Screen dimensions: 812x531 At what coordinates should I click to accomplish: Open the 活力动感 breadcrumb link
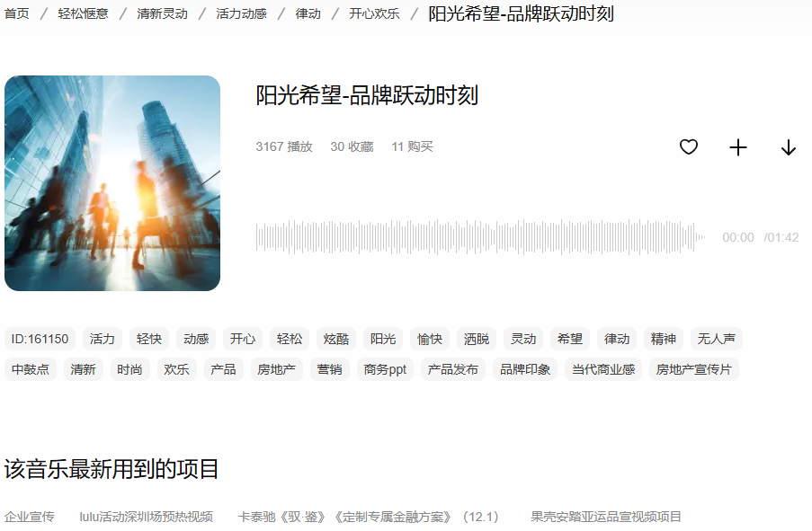[x=241, y=13]
